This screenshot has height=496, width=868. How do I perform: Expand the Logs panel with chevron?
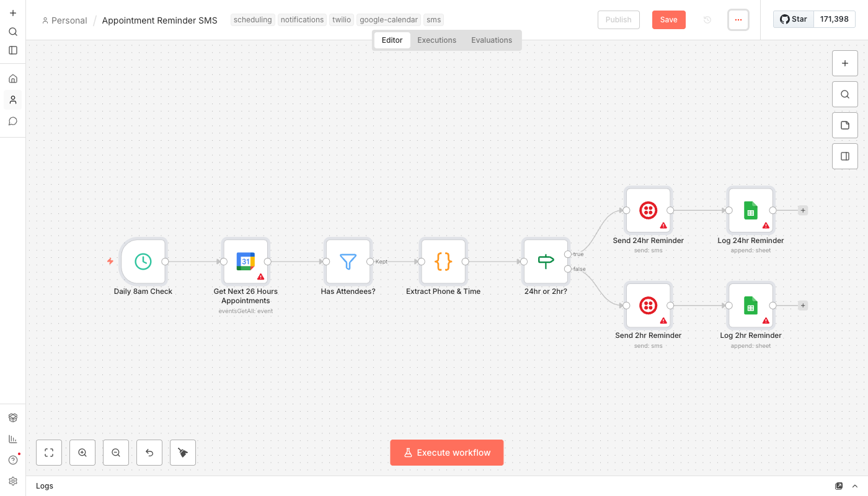855,486
